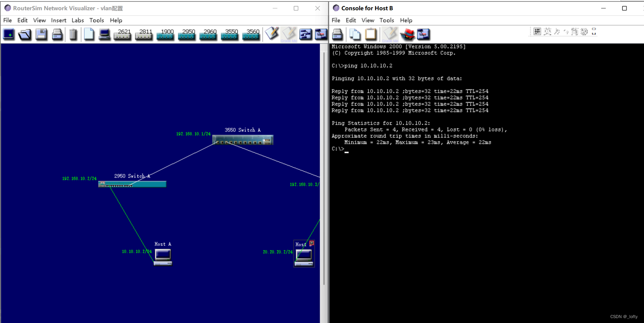Click the 192.168.10.2/24 label

click(79, 178)
